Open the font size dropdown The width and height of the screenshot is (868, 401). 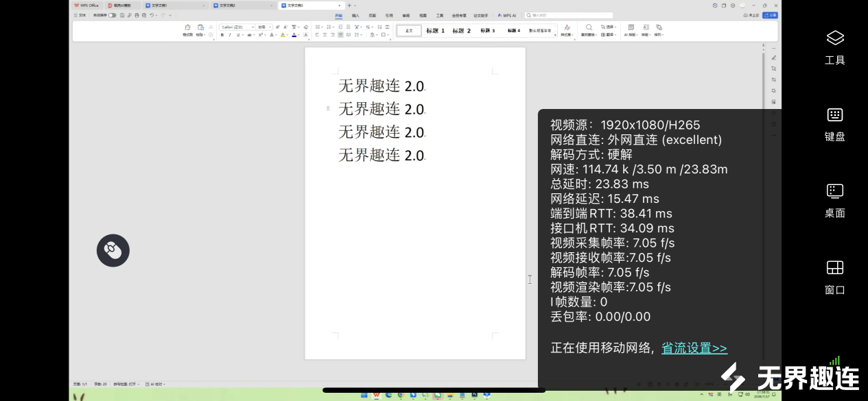click(x=264, y=27)
